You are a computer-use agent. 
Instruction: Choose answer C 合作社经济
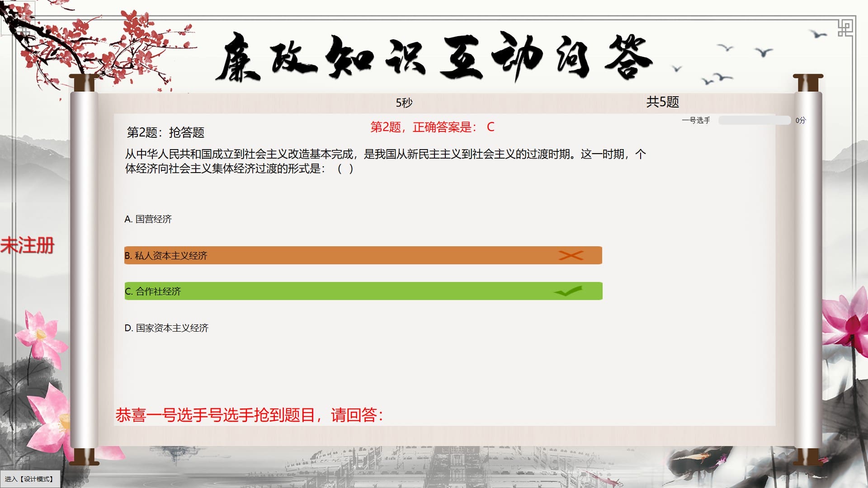click(x=154, y=291)
